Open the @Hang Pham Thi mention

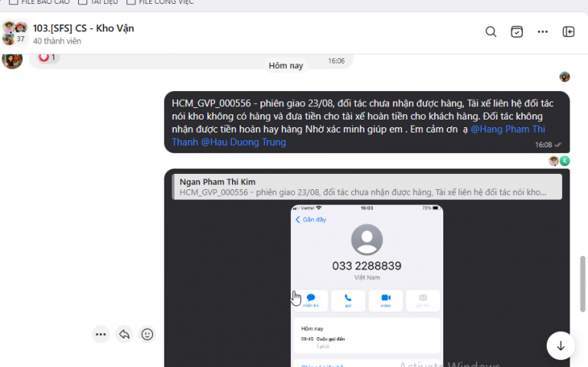[x=508, y=129]
